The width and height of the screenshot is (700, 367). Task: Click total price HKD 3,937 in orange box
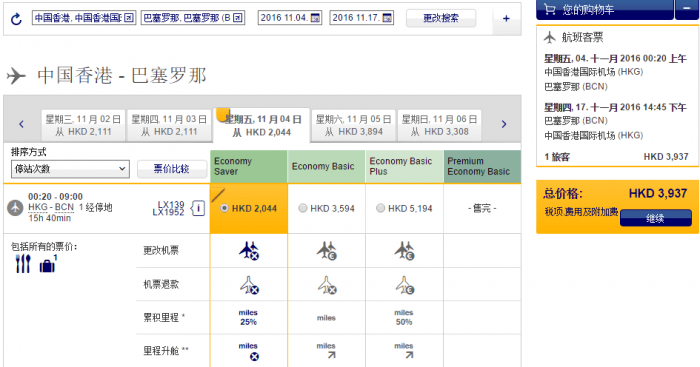point(658,193)
